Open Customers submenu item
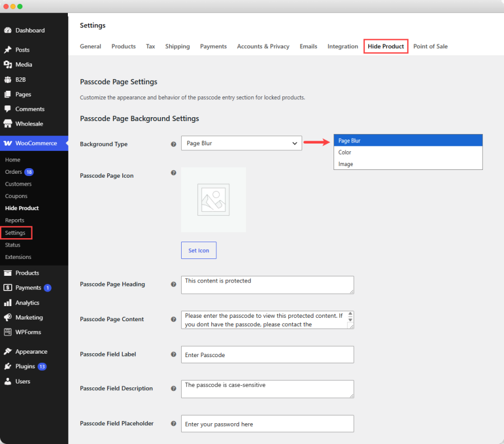This screenshot has height=444, width=504. pos(19,184)
